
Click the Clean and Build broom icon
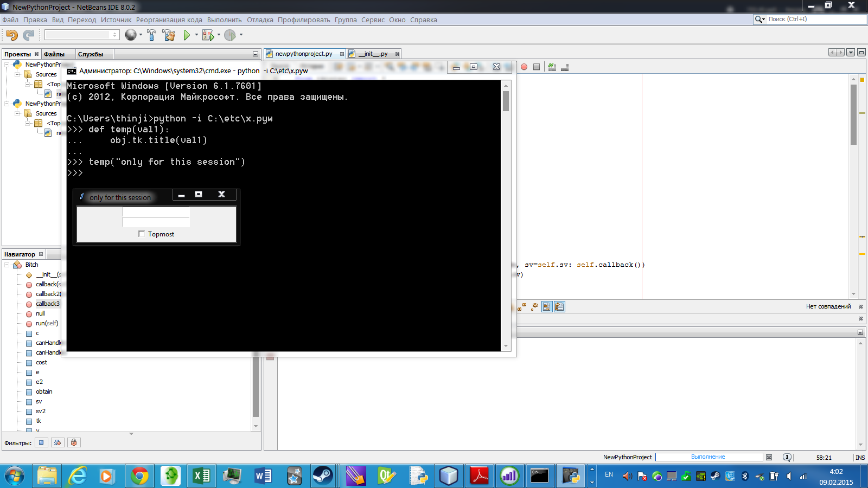click(x=169, y=35)
